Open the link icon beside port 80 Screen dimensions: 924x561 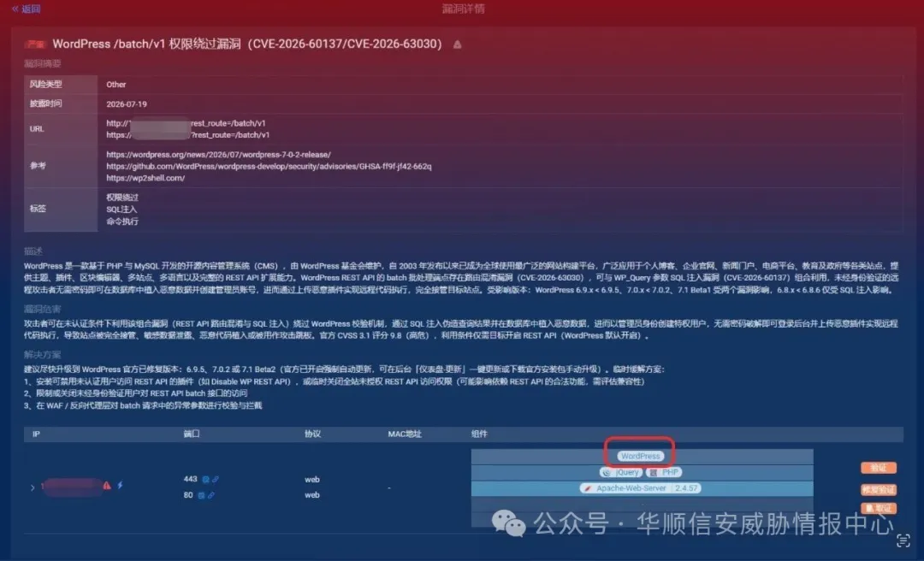point(211,496)
